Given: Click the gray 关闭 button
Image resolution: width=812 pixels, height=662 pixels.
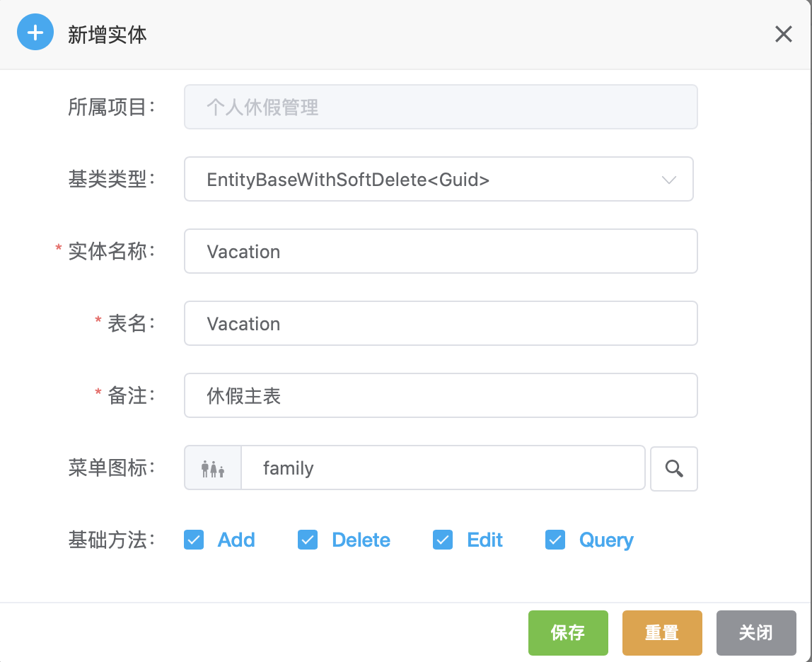Looking at the screenshot, I should (x=755, y=632).
